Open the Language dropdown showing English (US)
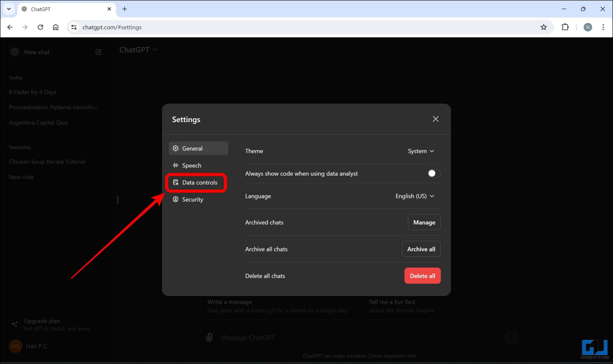 pos(415,196)
